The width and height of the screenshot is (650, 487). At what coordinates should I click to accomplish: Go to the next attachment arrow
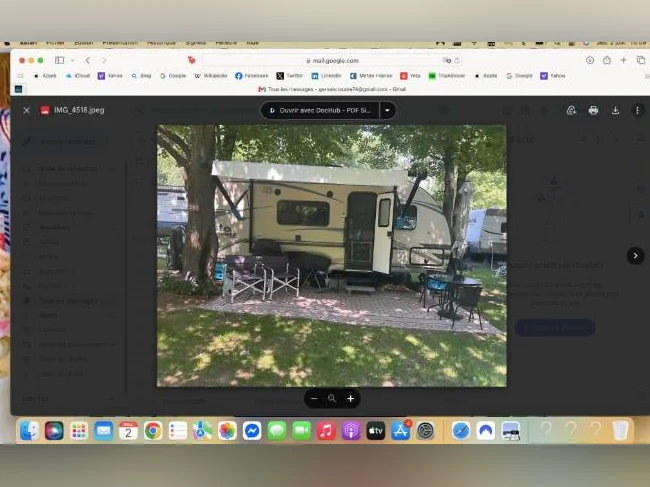pos(635,256)
